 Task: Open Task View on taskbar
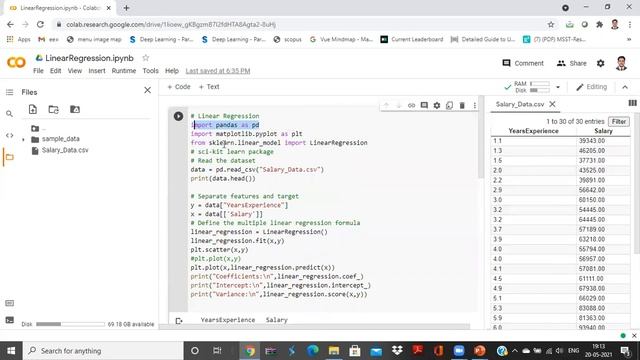pyautogui.click(x=217, y=351)
